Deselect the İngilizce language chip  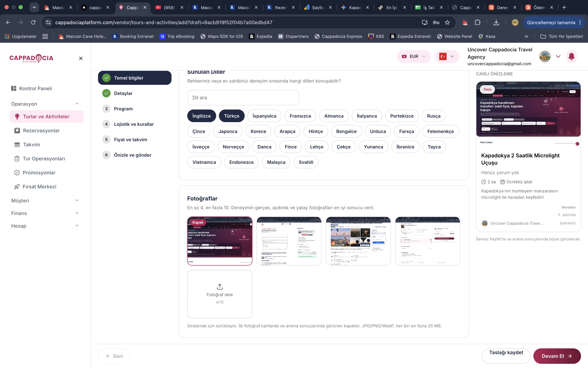click(201, 116)
